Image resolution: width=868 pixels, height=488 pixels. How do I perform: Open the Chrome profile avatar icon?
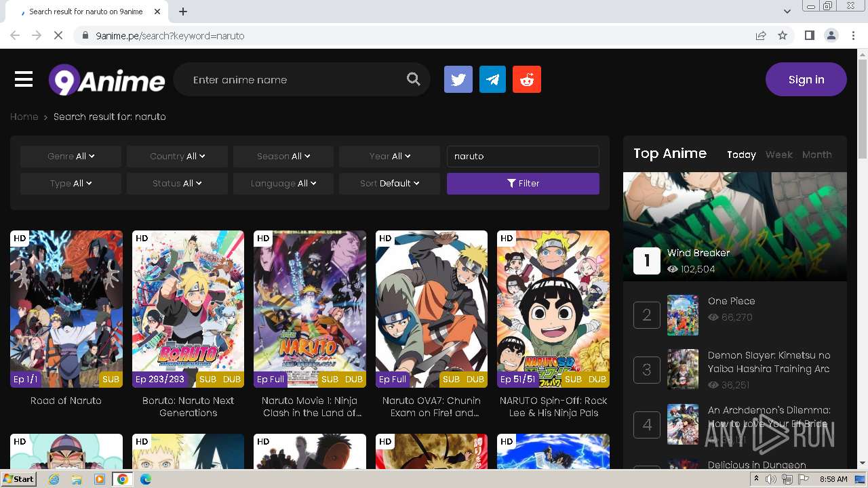coord(831,35)
